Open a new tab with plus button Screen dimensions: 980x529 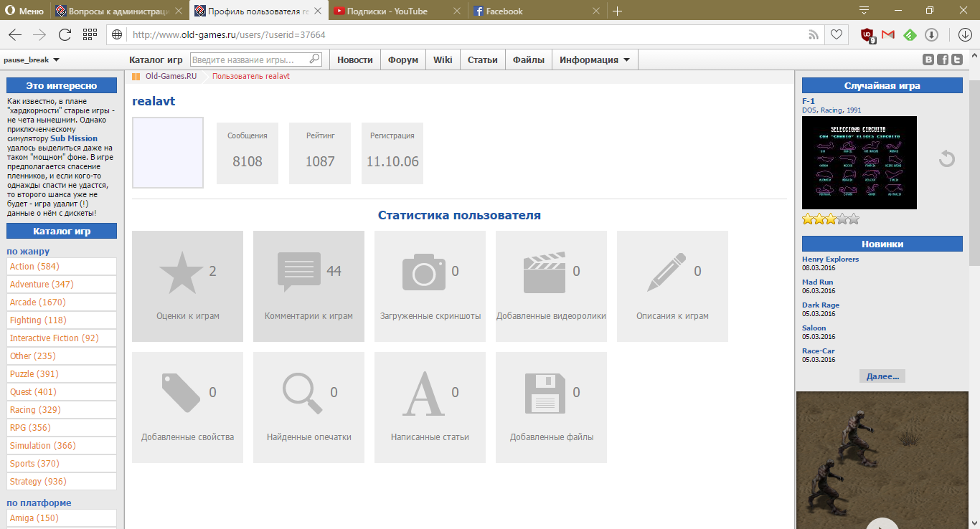click(x=617, y=11)
